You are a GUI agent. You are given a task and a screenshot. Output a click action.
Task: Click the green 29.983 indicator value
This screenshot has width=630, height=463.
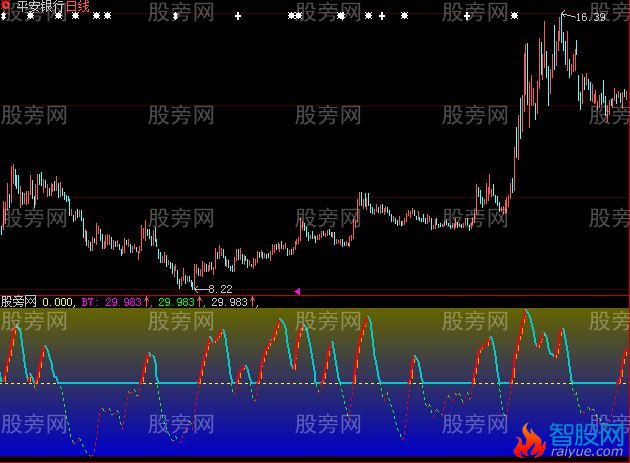176,302
